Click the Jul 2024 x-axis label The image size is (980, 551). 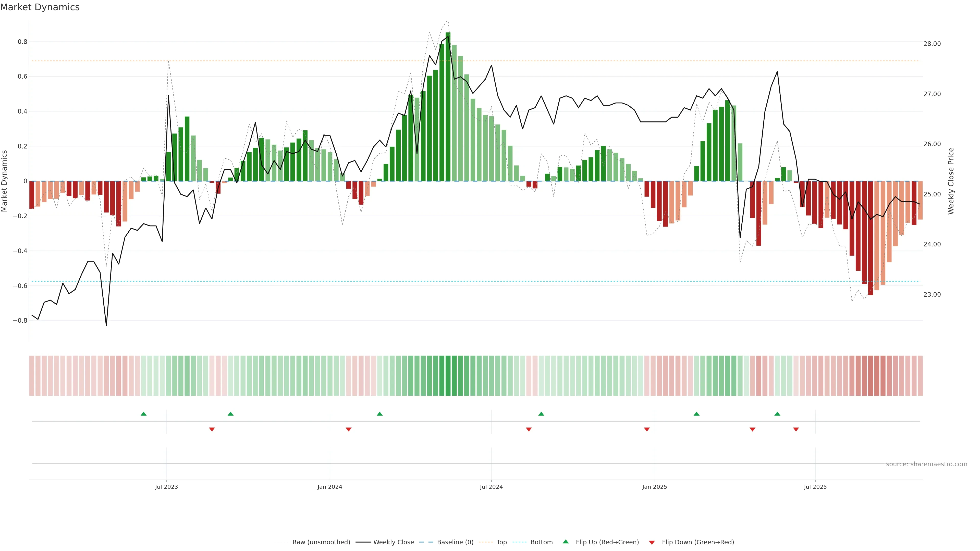tap(491, 487)
